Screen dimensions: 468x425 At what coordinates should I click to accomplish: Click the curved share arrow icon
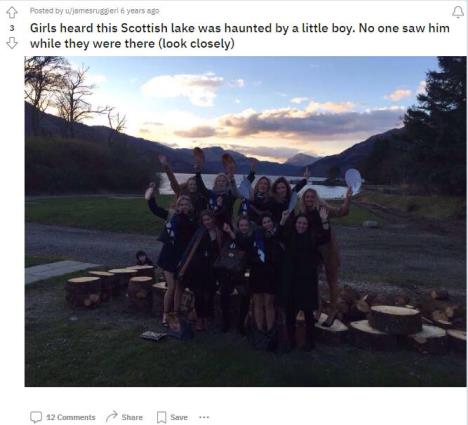coord(112,416)
